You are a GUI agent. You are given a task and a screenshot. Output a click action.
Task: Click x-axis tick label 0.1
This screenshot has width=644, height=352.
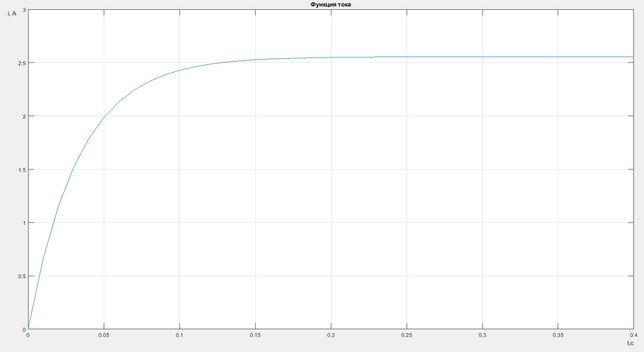point(180,335)
